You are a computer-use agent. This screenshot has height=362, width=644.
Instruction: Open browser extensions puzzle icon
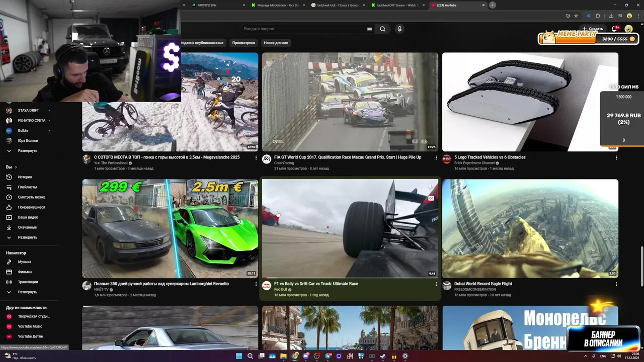(x=598, y=16)
